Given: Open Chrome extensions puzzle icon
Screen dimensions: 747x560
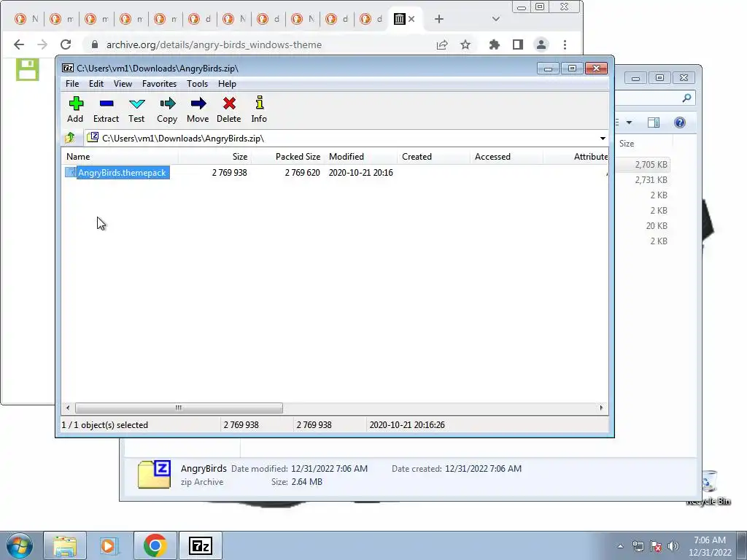Looking at the screenshot, I should tap(495, 44).
